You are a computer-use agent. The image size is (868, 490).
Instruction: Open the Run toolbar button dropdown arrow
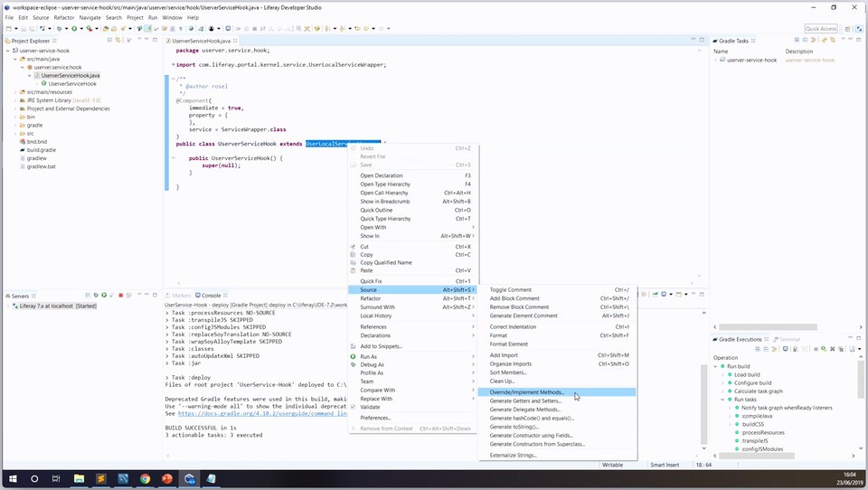click(x=80, y=28)
